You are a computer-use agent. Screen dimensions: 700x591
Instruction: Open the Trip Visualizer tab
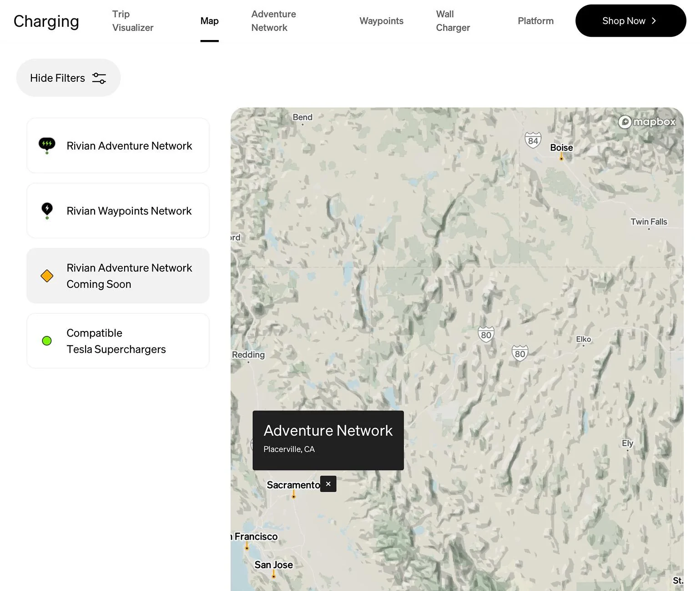pyautogui.click(x=133, y=21)
